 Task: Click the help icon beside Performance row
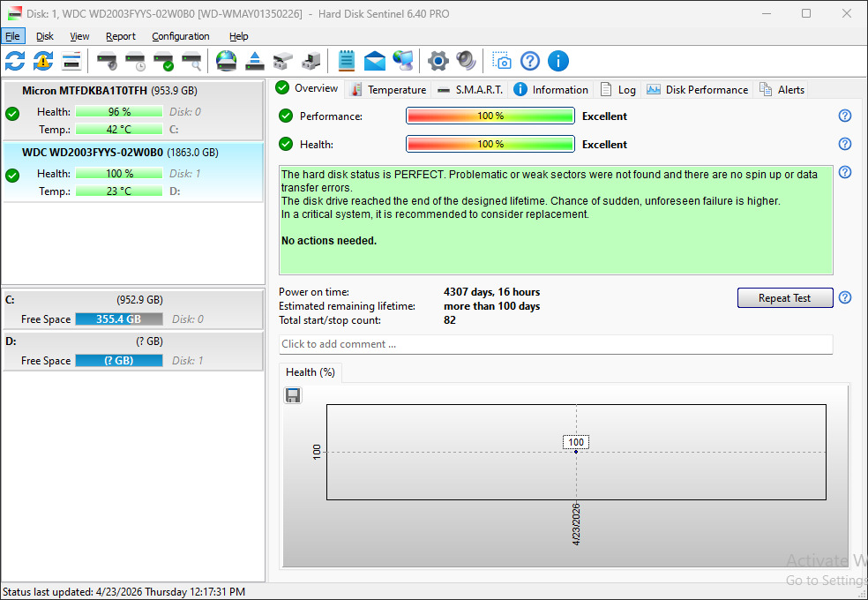(845, 116)
